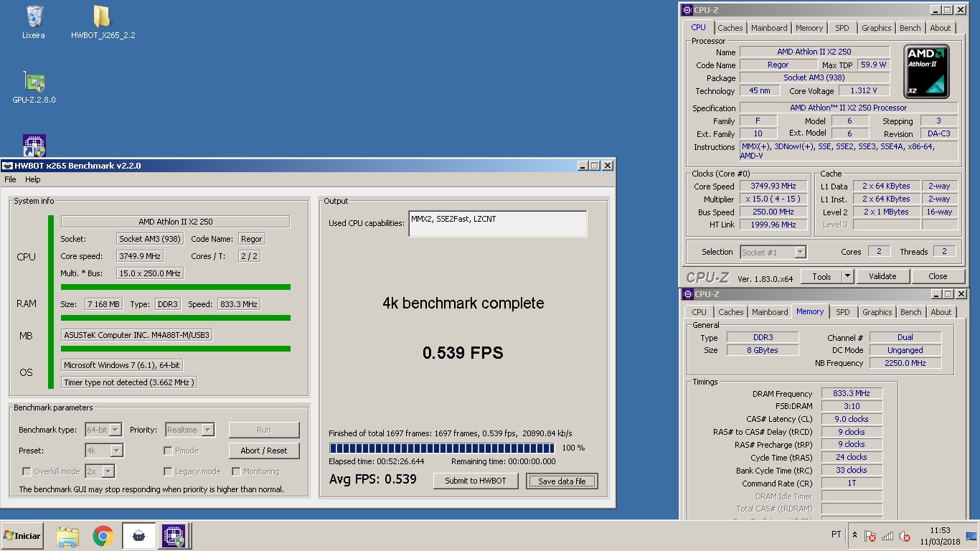Open the Benchmark type 64-bit dropdown
This screenshot has height=551, width=980.
click(x=103, y=430)
